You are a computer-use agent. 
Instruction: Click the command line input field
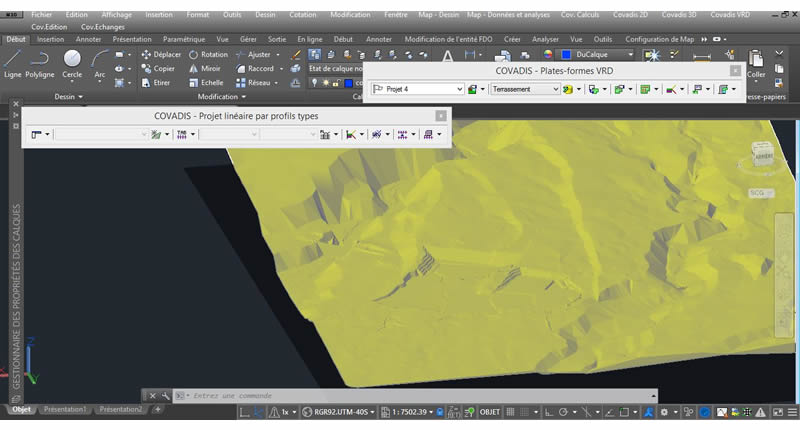413,396
